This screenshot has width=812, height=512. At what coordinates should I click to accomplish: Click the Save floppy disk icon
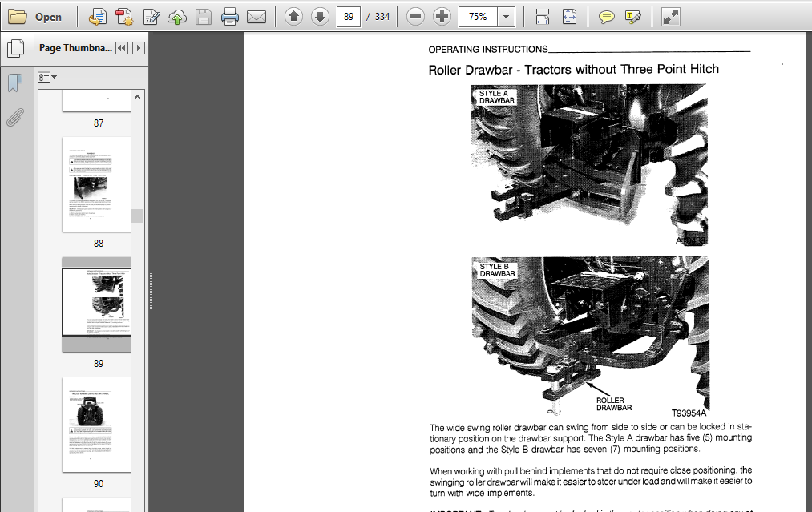[x=204, y=17]
